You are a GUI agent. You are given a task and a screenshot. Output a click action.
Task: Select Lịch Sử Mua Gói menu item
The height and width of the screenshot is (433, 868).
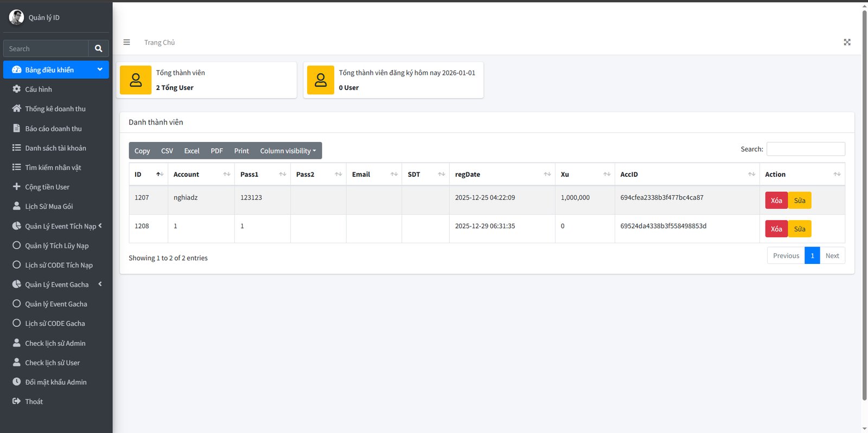tap(49, 206)
